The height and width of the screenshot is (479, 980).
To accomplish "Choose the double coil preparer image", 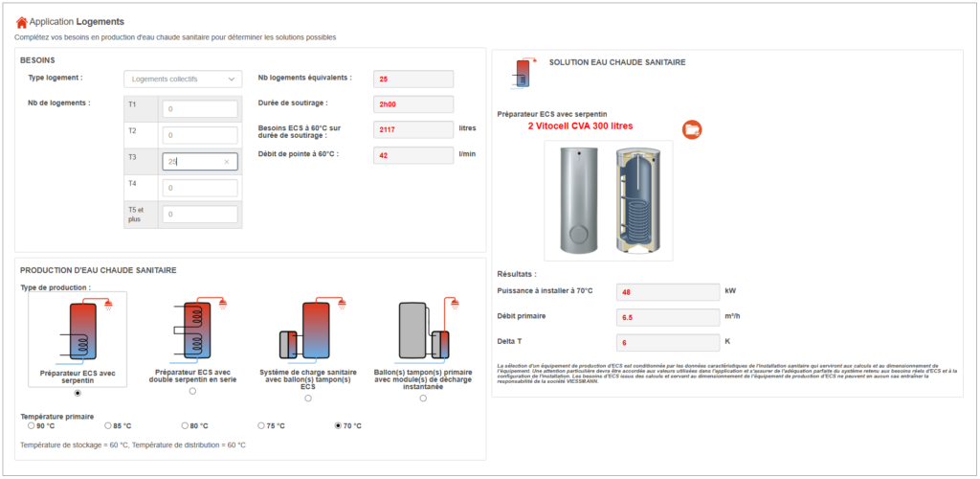I will pyautogui.click(x=194, y=331).
